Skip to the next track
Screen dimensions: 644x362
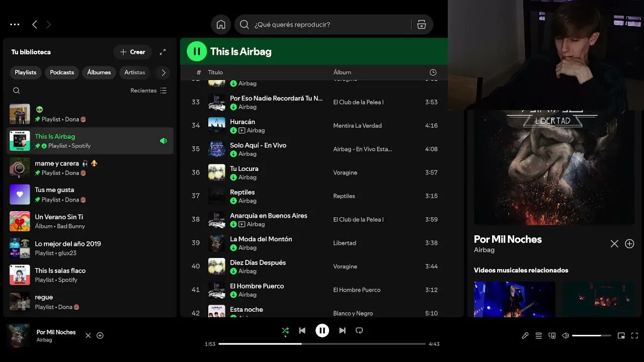(342, 330)
